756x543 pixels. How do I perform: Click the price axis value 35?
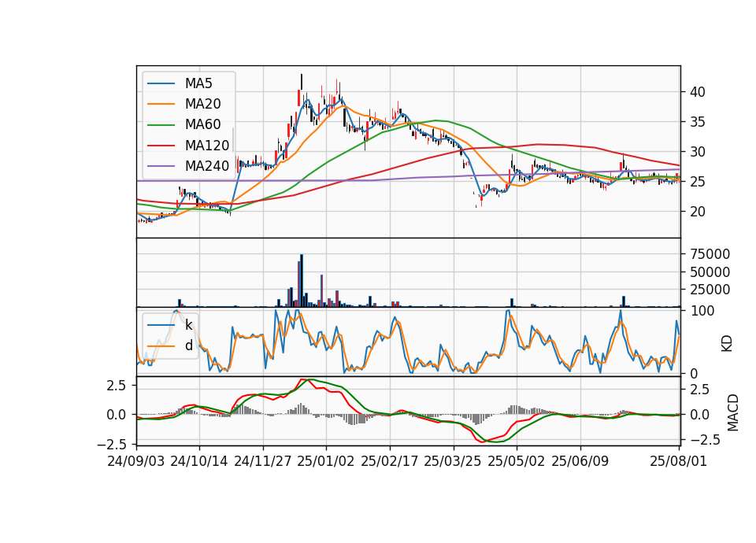pyautogui.click(x=698, y=122)
